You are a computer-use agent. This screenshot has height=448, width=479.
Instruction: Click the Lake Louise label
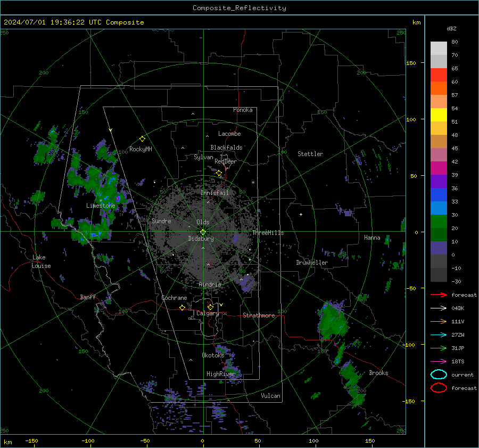pyautogui.click(x=42, y=262)
